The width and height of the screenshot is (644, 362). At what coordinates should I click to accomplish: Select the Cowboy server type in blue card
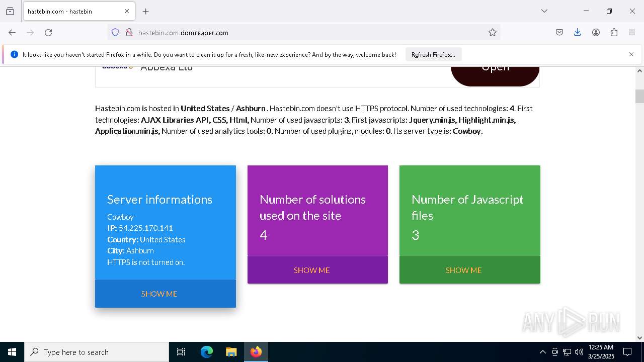[x=120, y=217]
